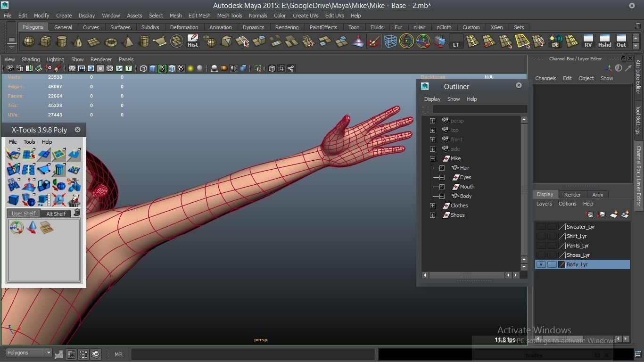
Task: Create a polygon pipe from the shelf
Action: [144, 41]
